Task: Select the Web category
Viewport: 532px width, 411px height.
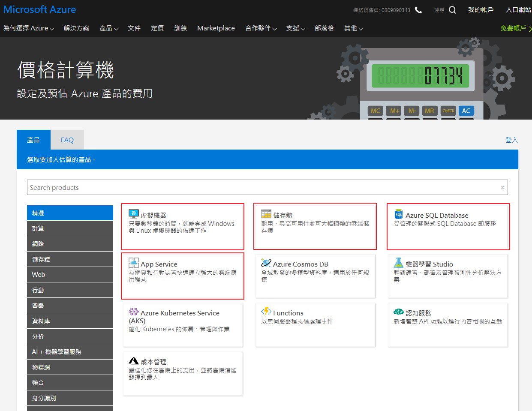Action: click(x=70, y=275)
